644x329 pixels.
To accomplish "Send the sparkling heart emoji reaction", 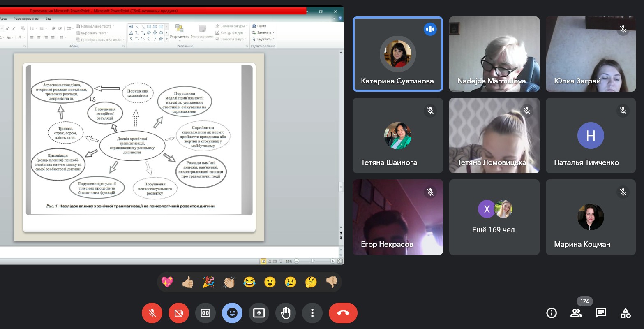I will 167,282.
